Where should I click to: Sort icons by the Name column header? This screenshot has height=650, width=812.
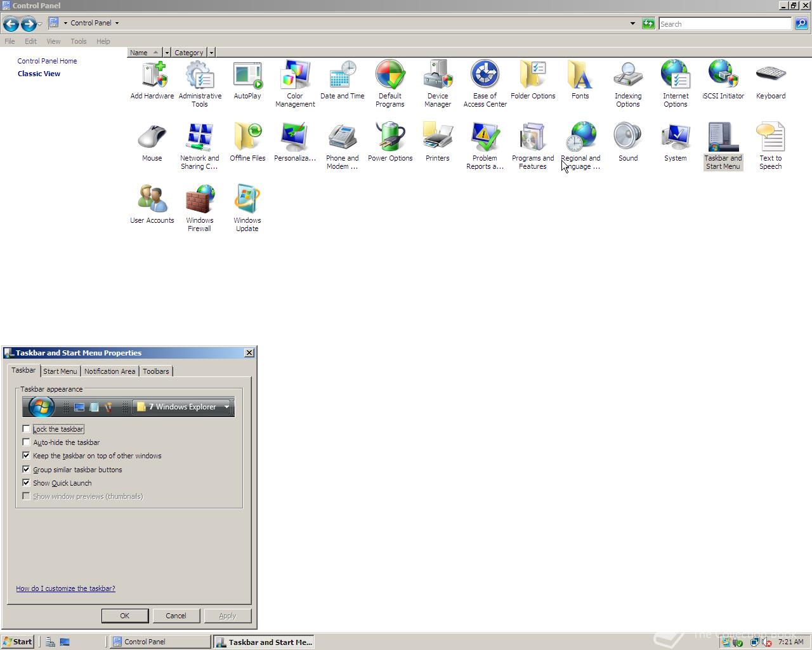145,53
